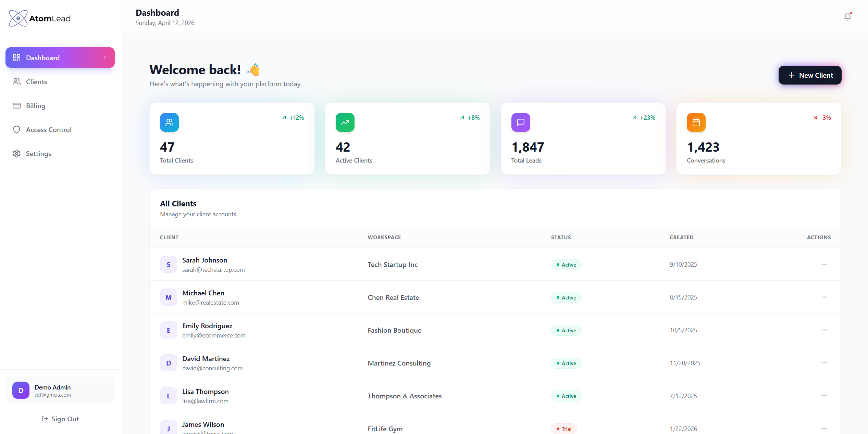Click Emily Rodriguez's Active status badge
This screenshot has height=434, width=868.
566,330
